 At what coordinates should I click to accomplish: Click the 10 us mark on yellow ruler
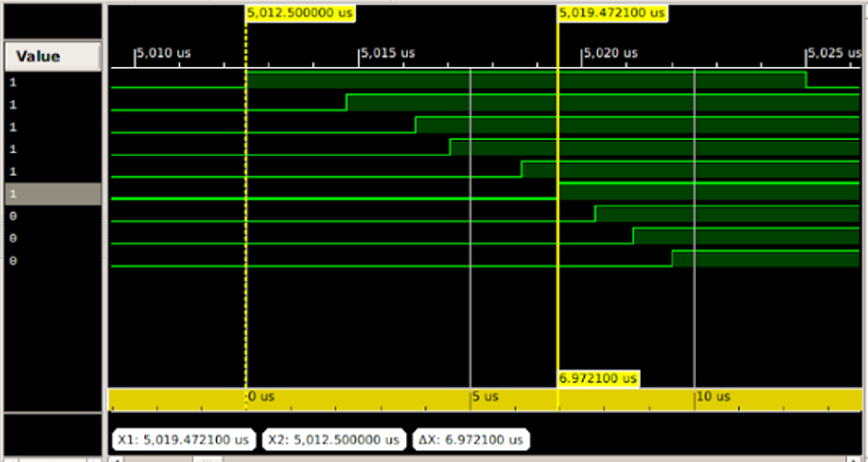tap(712, 397)
